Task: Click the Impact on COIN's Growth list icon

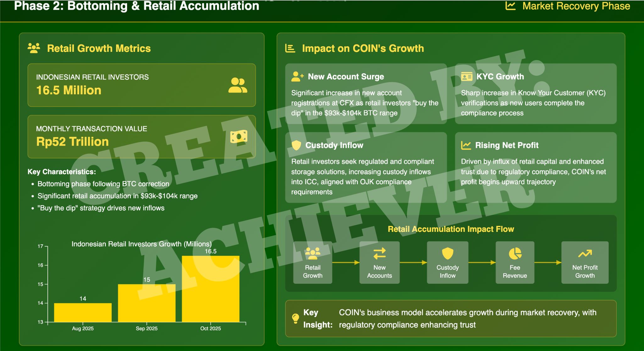Action: pyautogui.click(x=290, y=48)
